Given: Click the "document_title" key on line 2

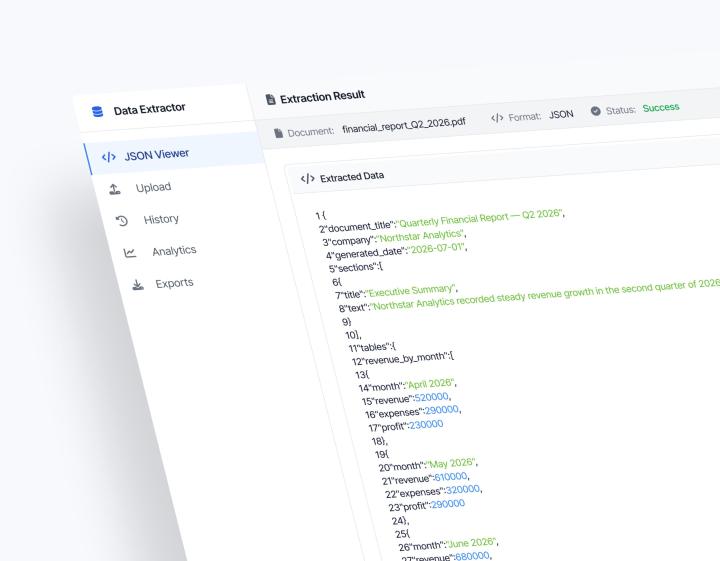Looking at the screenshot, I should tap(360, 226).
